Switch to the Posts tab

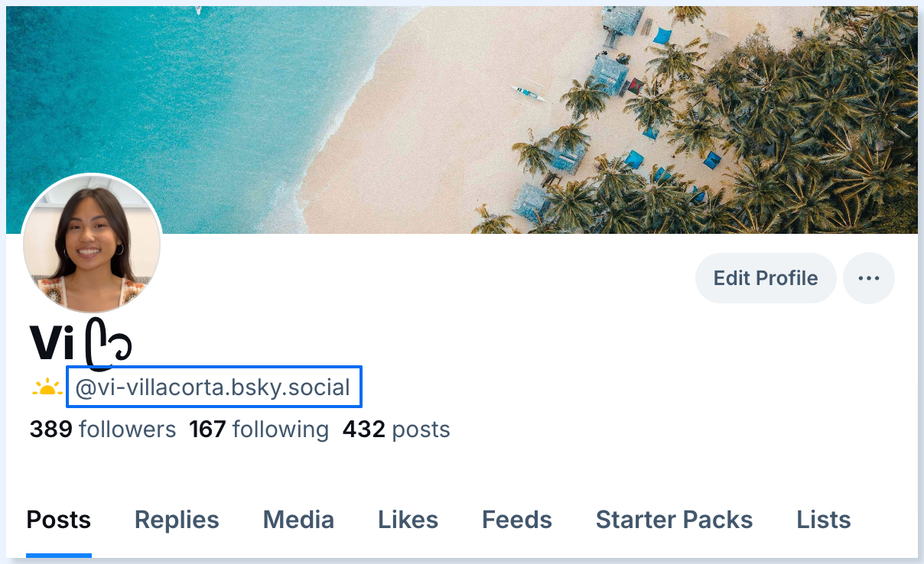[59, 520]
